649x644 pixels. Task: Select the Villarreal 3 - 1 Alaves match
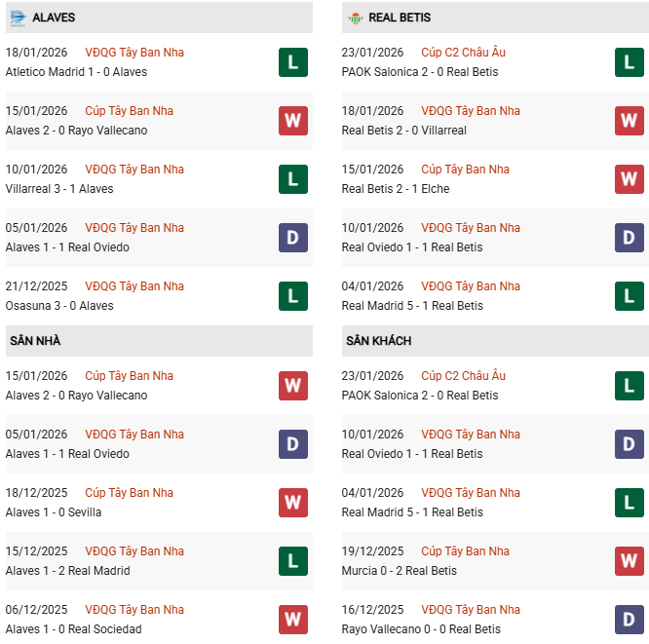(59, 189)
